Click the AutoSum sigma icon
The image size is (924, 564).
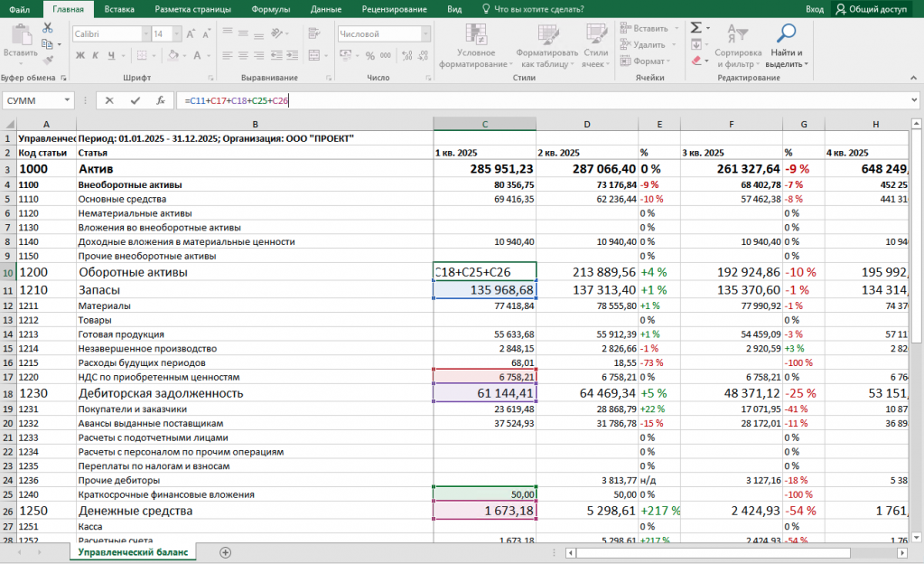tap(696, 28)
